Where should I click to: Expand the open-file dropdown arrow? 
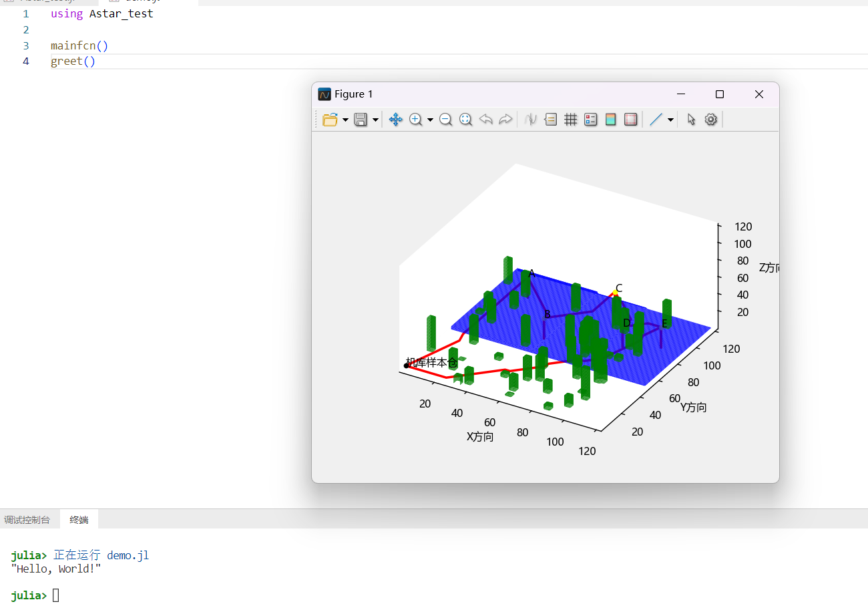[x=345, y=120]
